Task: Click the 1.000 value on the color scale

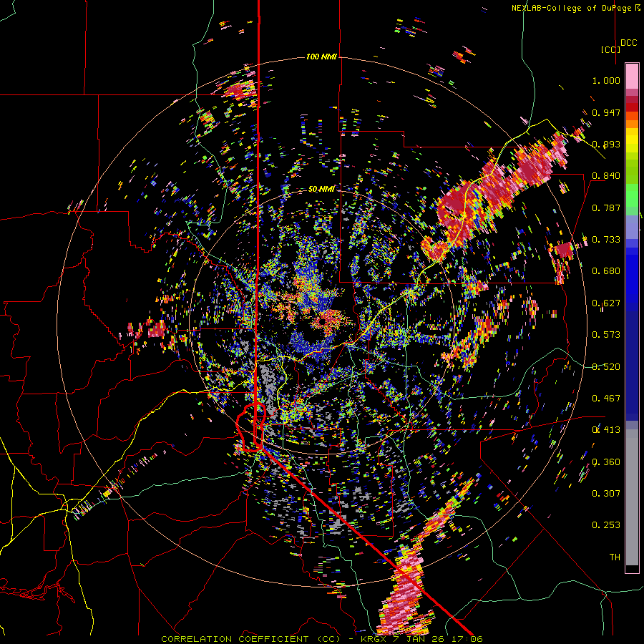Action: [606, 80]
